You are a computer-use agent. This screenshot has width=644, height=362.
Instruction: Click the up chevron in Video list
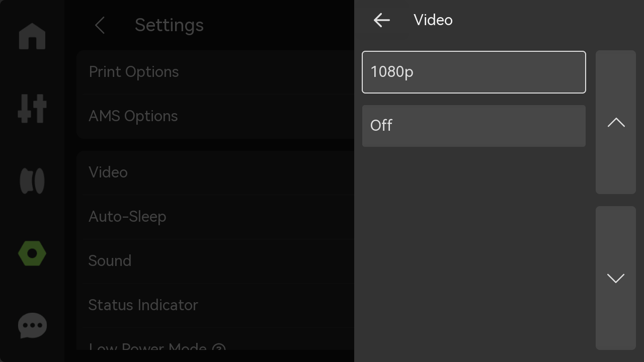(x=616, y=122)
